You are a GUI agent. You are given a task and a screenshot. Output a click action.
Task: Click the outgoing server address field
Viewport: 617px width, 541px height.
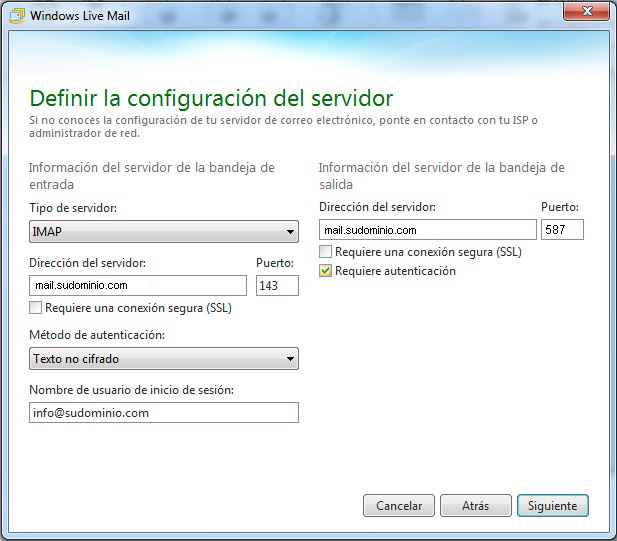pyautogui.click(x=428, y=230)
